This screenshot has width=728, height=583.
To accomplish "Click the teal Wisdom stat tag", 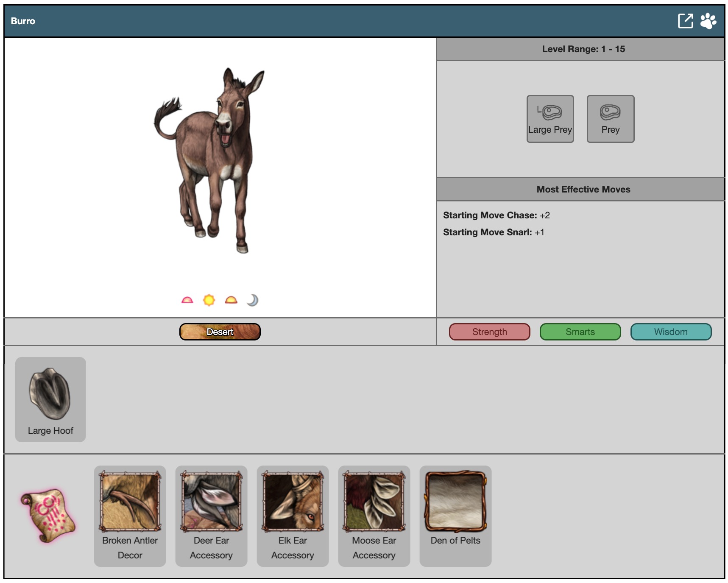I will [671, 332].
